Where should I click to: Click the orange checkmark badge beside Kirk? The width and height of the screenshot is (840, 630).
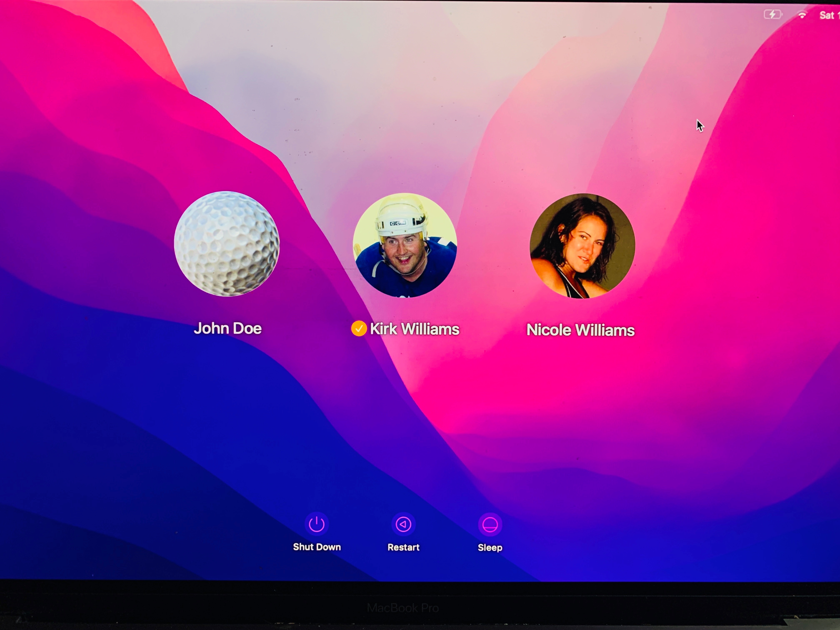click(x=359, y=329)
